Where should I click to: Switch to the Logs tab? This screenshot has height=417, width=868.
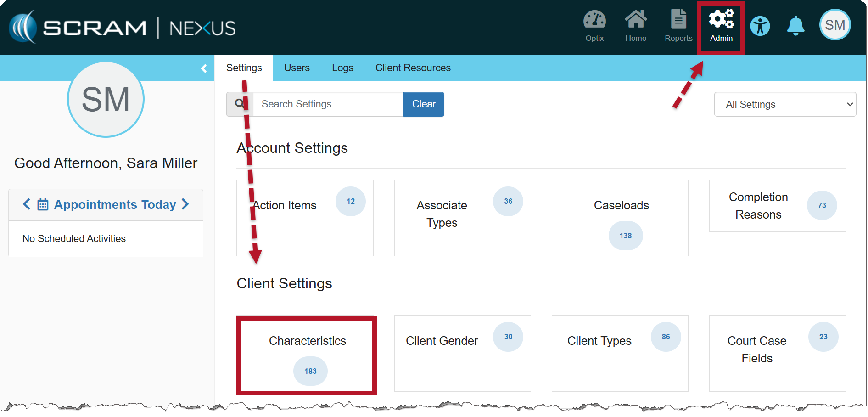coord(342,68)
